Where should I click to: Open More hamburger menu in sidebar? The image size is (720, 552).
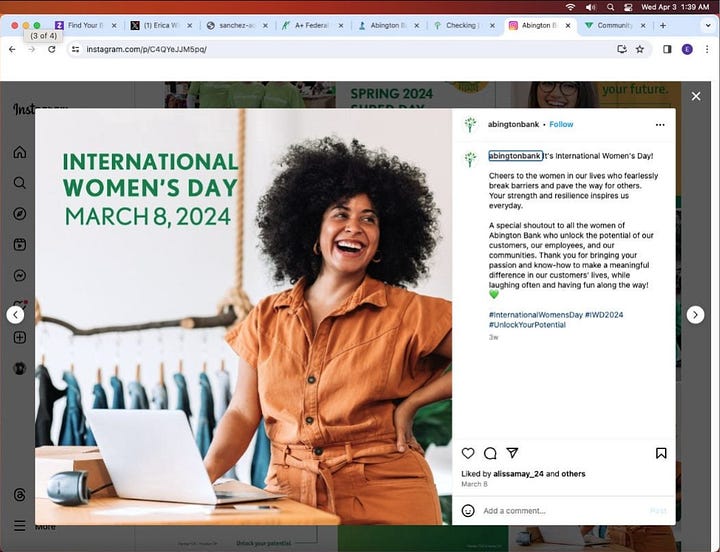[20, 525]
